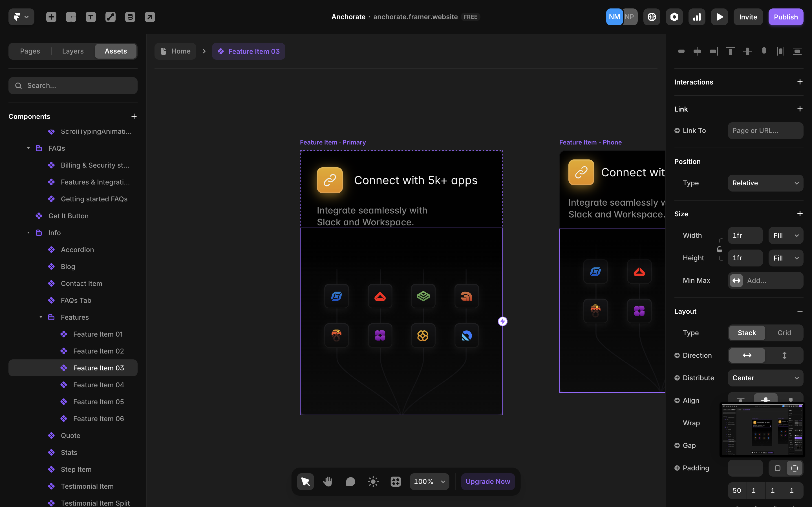Click the localization globe icon
Screen dimensions: 812x507
point(652,17)
